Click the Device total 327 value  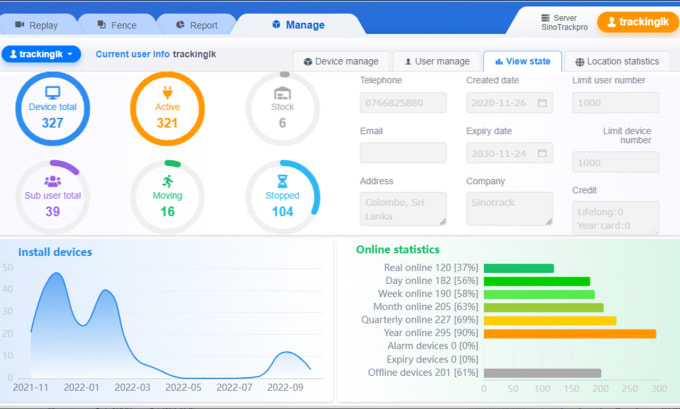pyautogui.click(x=52, y=123)
